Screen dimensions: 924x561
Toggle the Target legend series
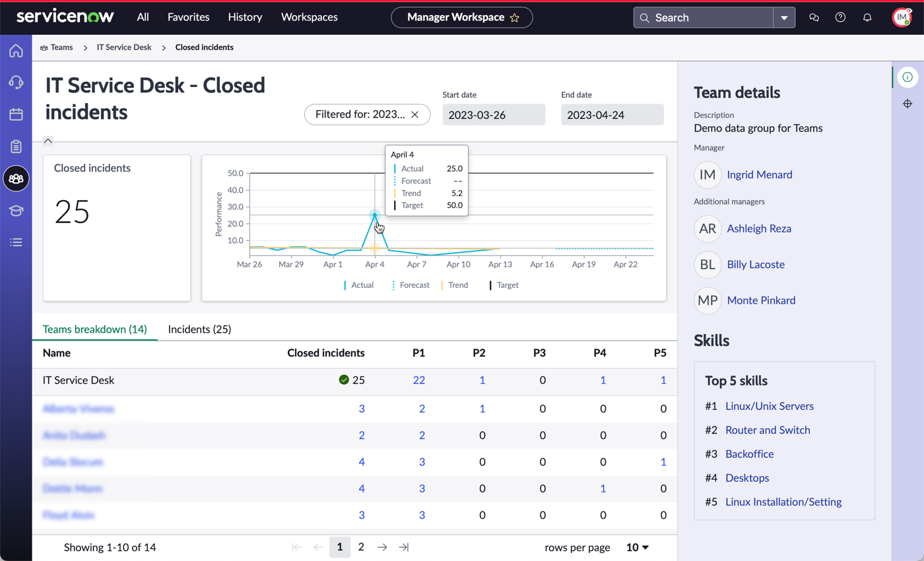pos(504,285)
